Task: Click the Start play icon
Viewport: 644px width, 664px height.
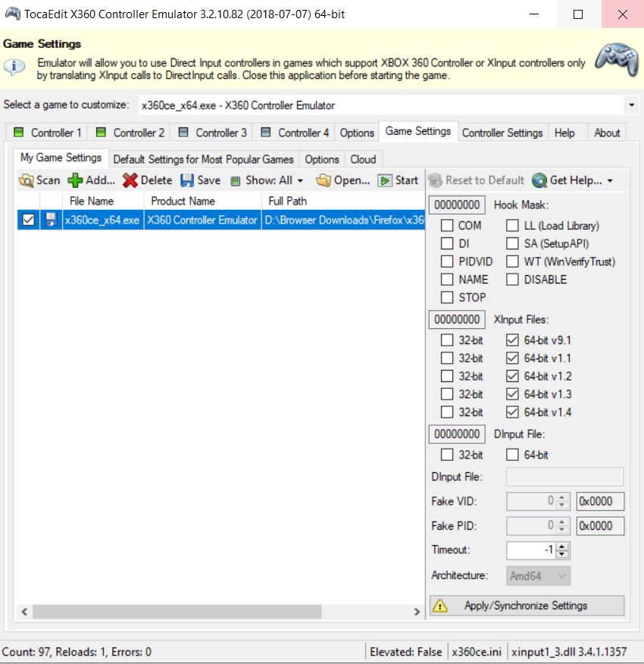Action: pyautogui.click(x=385, y=181)
